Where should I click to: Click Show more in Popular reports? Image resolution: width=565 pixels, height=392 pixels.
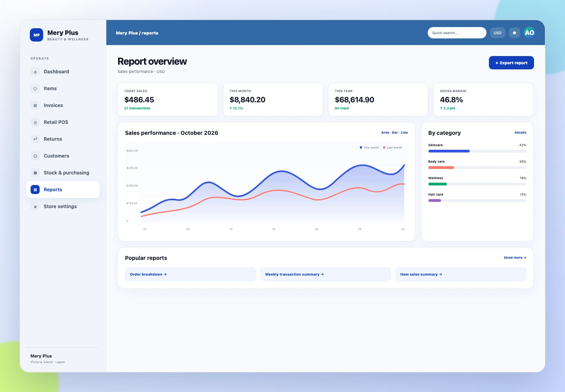coord(515,258)
